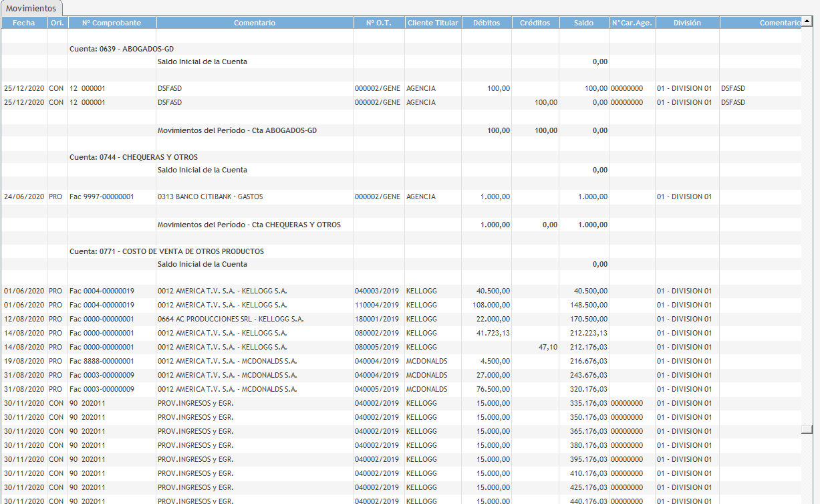This screenshot has width=820, height=504.
Task: Select the Movimientos tab
Action: pyautogui.click(x=31, y=8)
